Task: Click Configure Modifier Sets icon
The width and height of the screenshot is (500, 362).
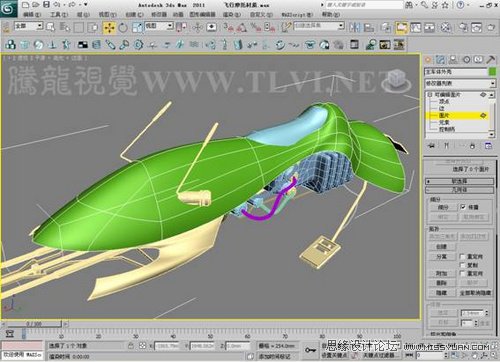Action: (x=488, y=146)
